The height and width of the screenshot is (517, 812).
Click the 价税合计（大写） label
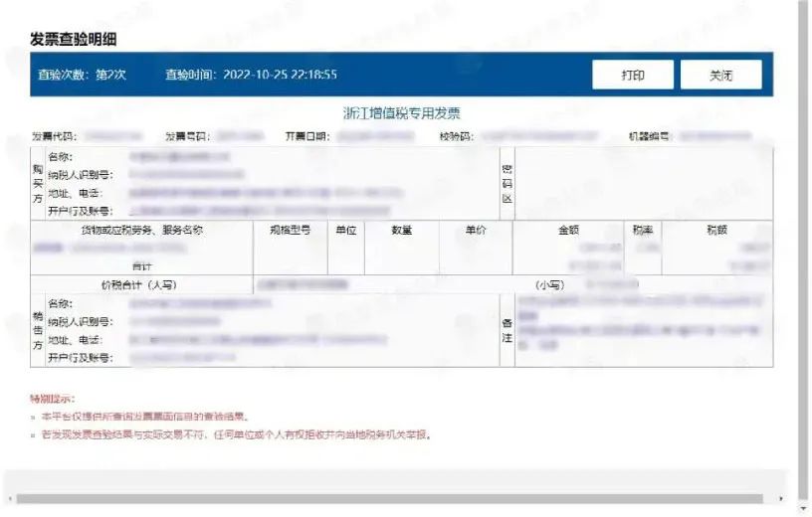pyautogui.click(x=138, y=285)
